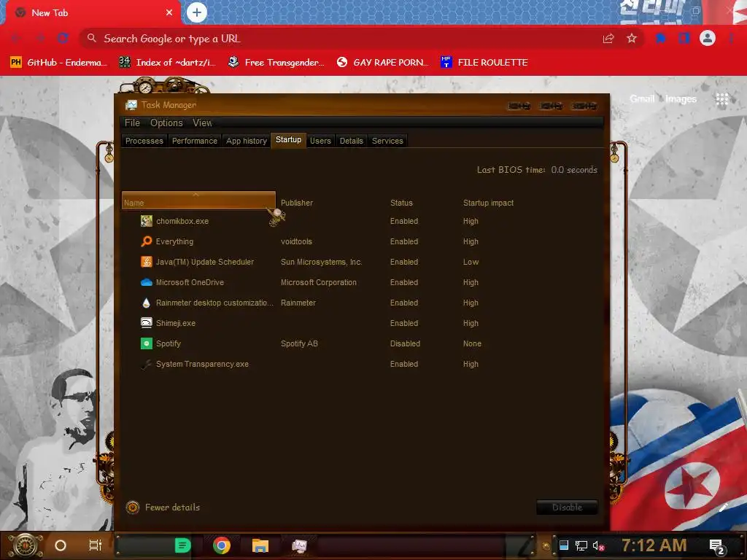Switch to the Services tab

coord(387,141)
